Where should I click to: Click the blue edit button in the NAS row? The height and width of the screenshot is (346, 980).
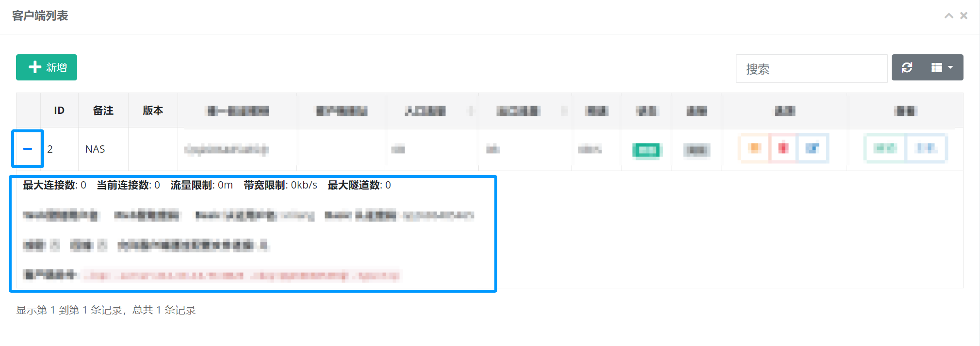813,148
